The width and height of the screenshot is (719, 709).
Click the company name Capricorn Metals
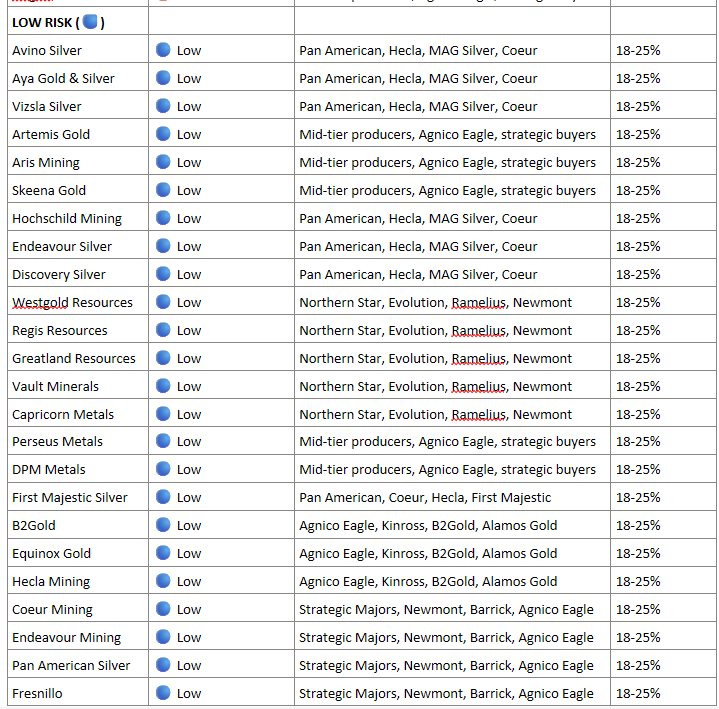pos(63,414)
